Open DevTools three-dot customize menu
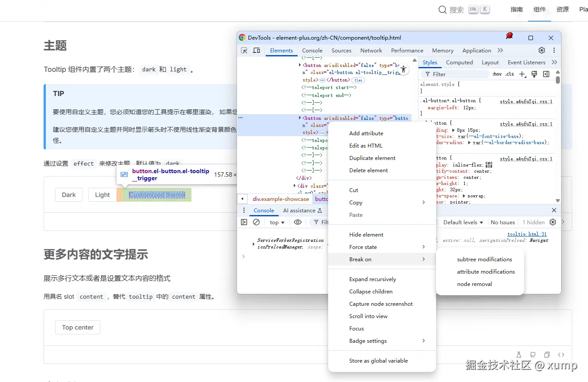The height and width of the screenshot is (382, 588). pyautogui.click(x=554, y=50)
